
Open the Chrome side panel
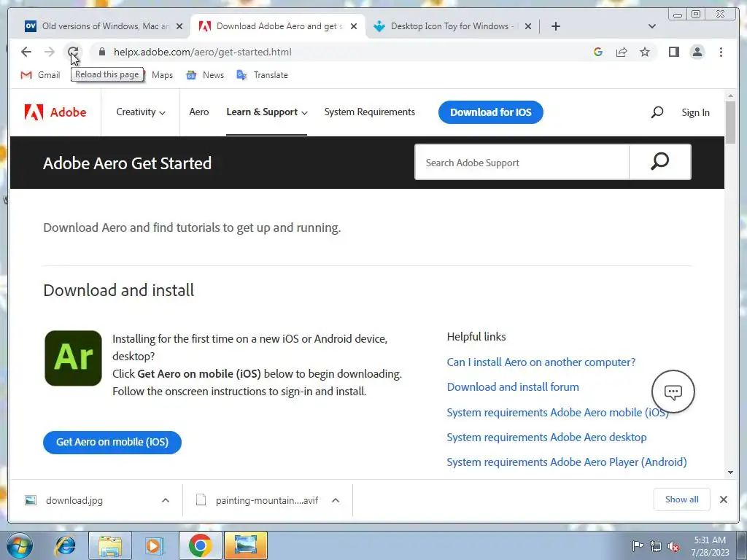[673, 52]
